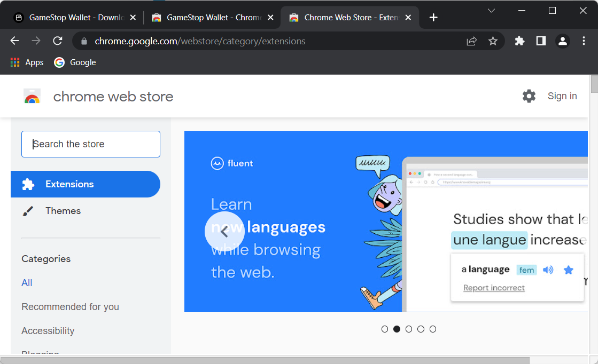
Task: Share the page using the share icon
Action: (x=471, y=41)
